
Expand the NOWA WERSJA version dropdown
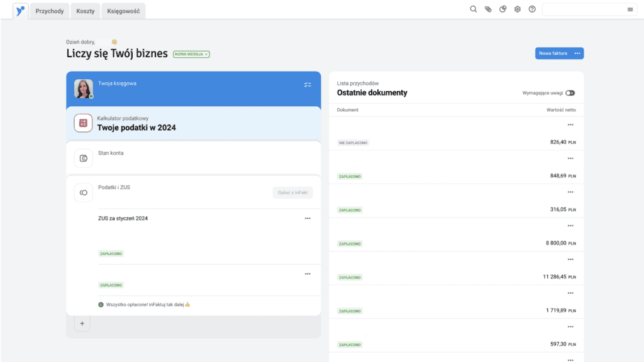191,54
